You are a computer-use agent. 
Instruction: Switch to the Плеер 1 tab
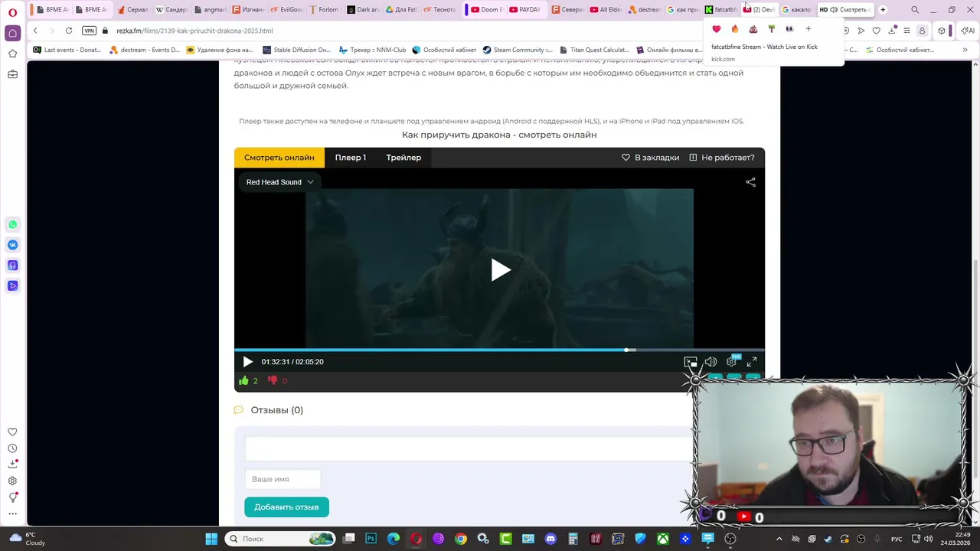pyautogui.click(x=351, y=158)
